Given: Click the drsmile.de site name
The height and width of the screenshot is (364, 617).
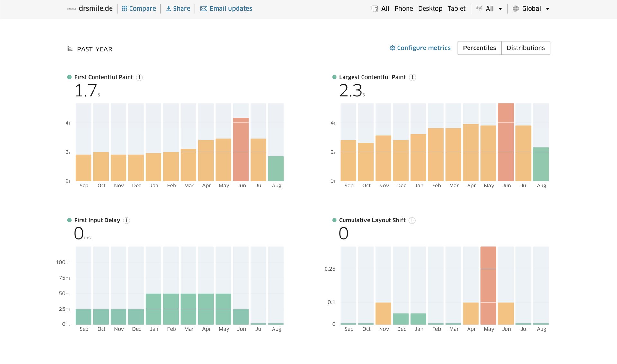Looking at the screenshot, I should 96,9.
